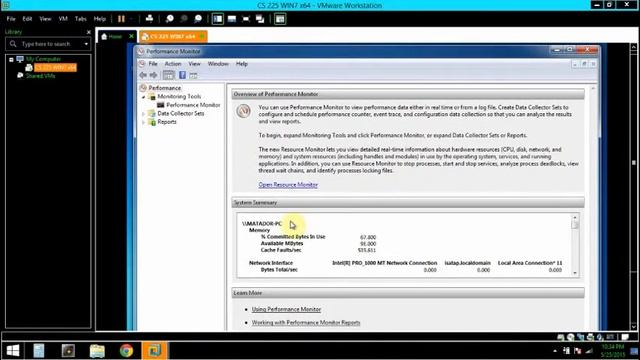This screenshot has width=640, height=360.
Task: Click the library search field
Action: click(x=46, y=44)
